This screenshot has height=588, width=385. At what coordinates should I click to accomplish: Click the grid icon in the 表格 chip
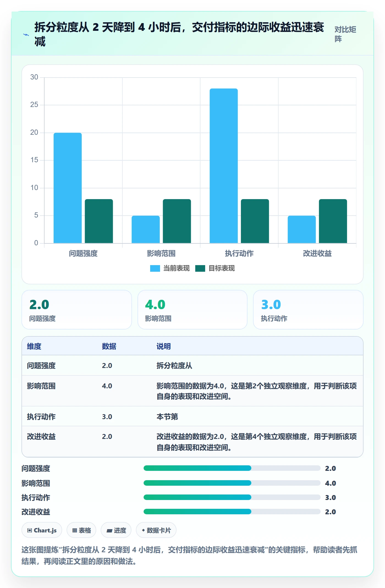click(75, 531)
